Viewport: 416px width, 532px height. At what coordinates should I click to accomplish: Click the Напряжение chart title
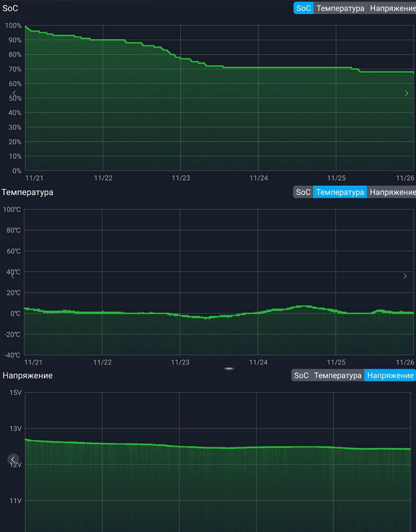pyautogui.click(x=28, y=376)
